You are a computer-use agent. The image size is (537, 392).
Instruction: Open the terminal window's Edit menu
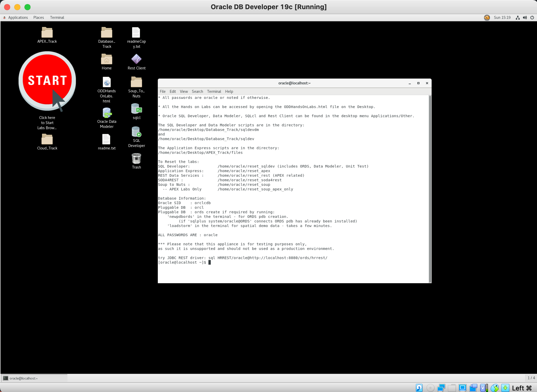173,91
